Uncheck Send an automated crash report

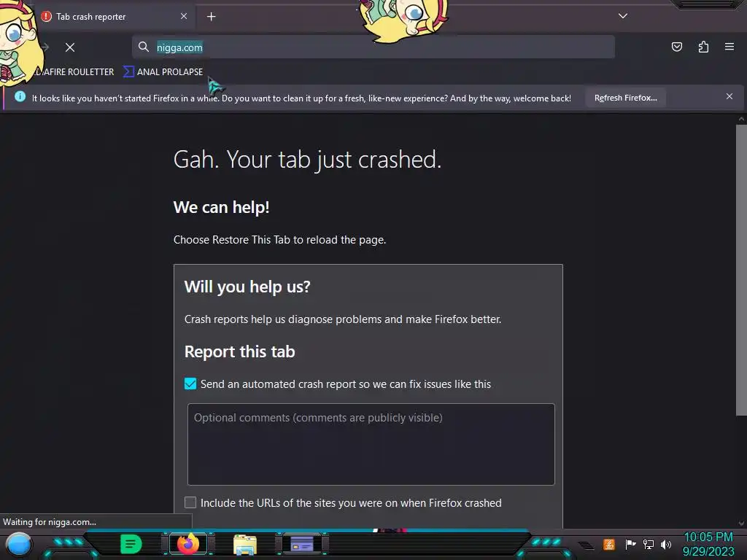click(x=190, y=384)
